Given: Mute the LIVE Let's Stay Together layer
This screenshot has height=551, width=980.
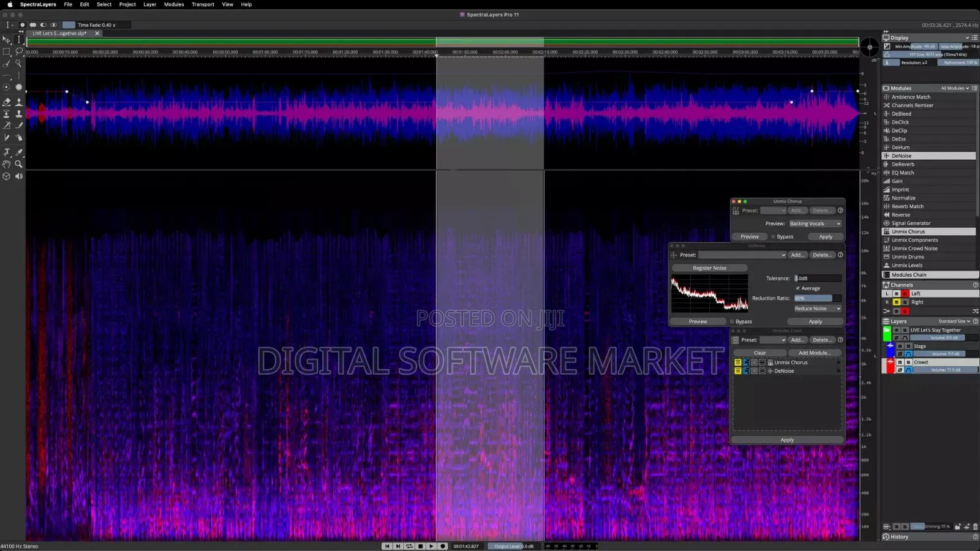Looking at the screenshot, I should tap(896, 330).
